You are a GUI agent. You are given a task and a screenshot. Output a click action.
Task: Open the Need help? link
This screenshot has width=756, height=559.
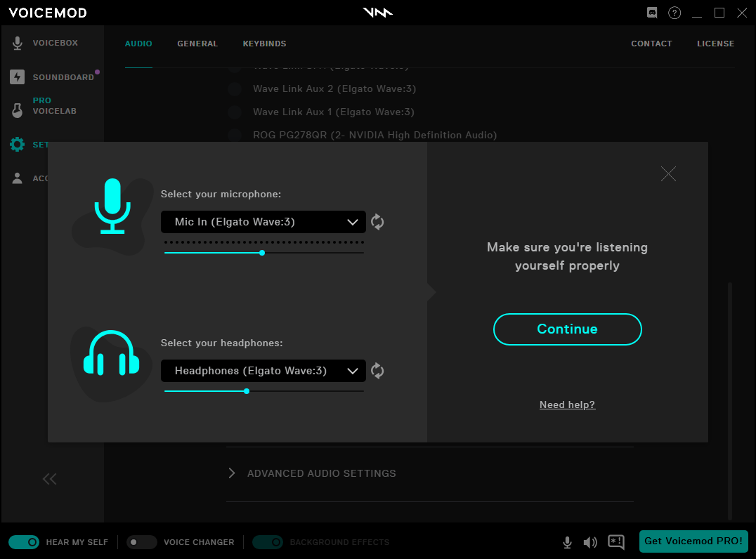[x=567, y=405]
